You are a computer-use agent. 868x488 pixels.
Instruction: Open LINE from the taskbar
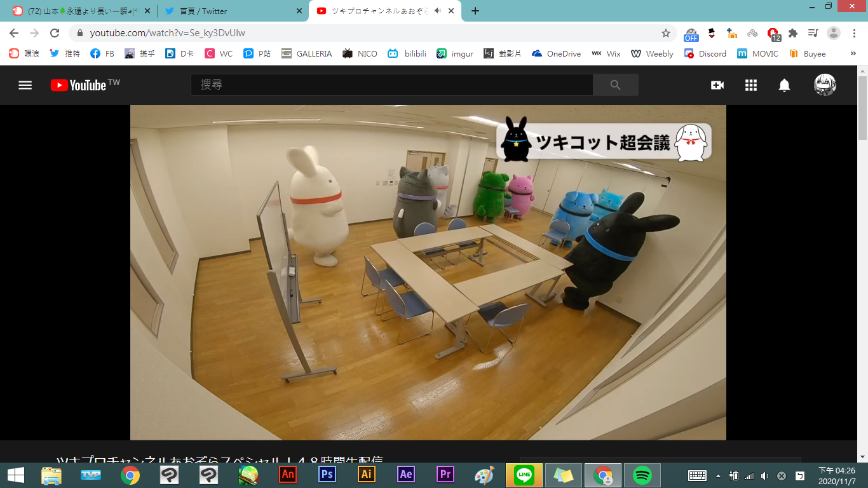click(x=524, y=475)
